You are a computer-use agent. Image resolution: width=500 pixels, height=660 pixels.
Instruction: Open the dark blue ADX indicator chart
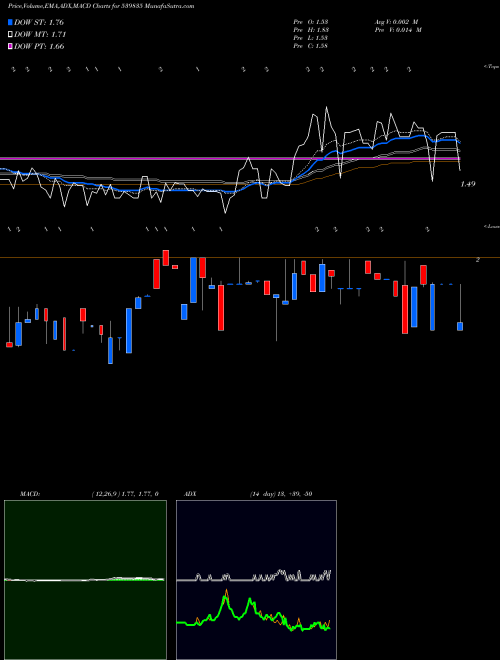click(x=256, y=580)
